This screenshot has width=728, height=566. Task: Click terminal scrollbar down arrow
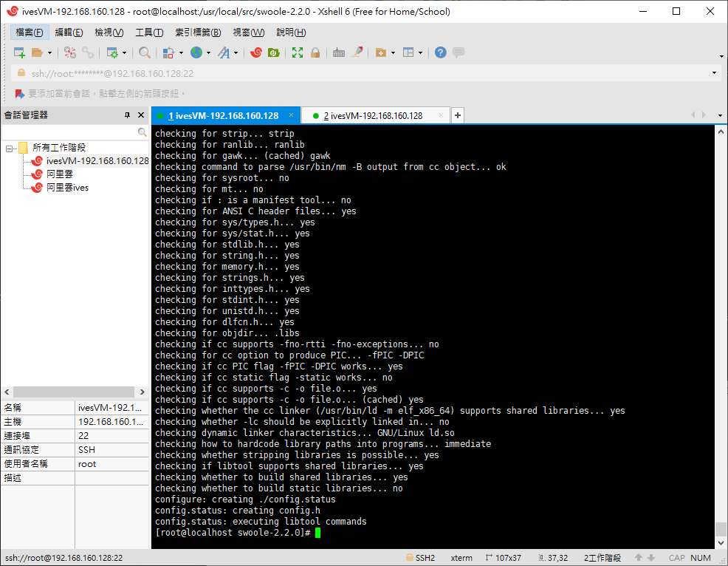click(x=721, y=543)
